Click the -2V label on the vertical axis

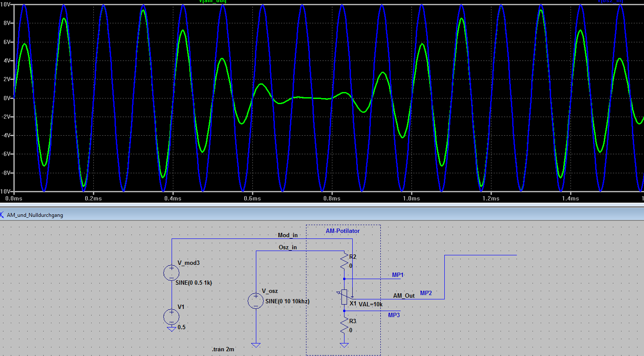pos(6,117)
